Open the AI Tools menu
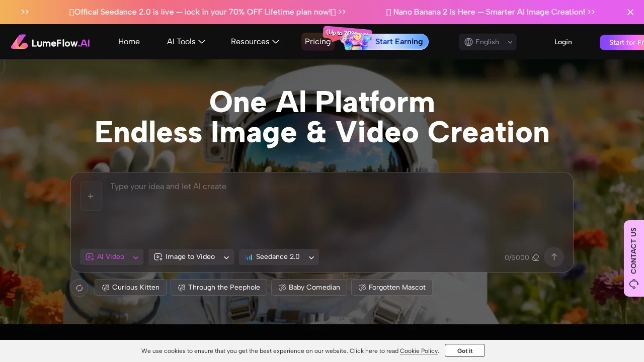 pyautogui.click(x=186, y=42)
